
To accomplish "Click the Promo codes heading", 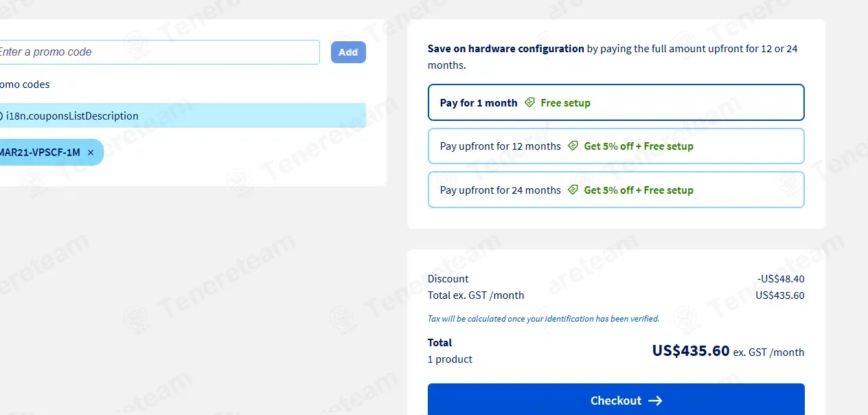I will pos(25,85).
